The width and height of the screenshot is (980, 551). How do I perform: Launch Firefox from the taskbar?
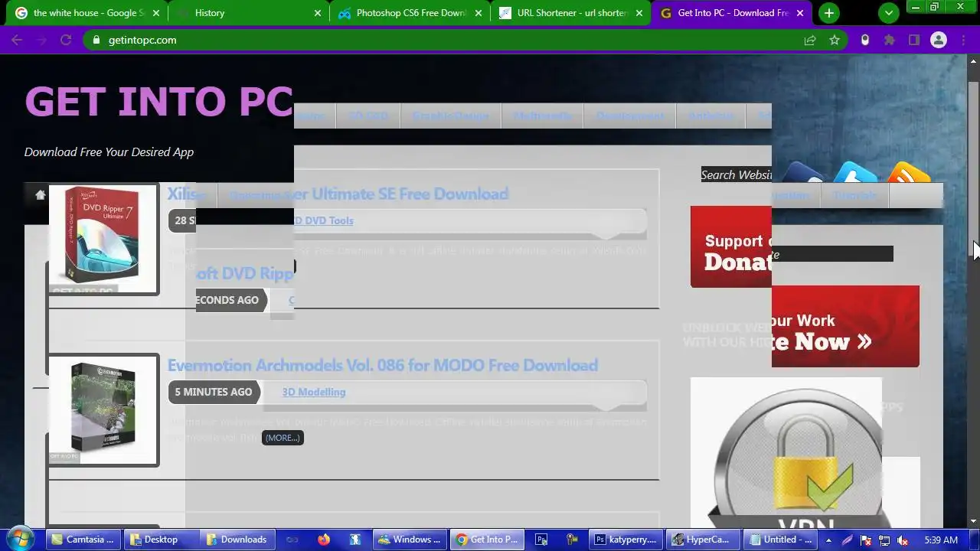[324, 540]
